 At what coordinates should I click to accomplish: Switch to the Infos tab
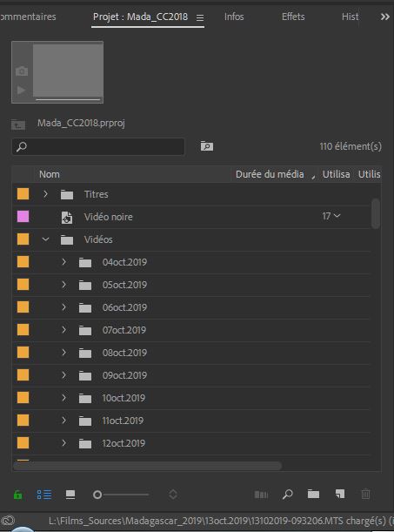tap(234, 17)
